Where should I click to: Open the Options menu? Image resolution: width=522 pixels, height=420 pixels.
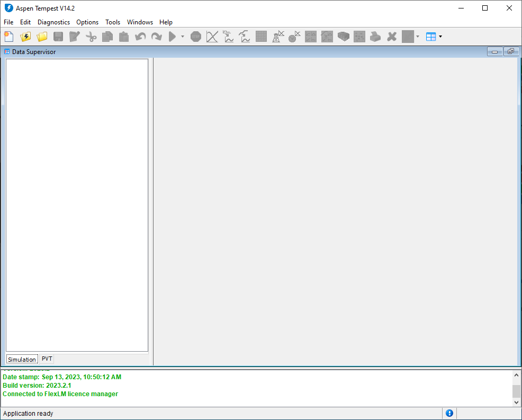87,22
